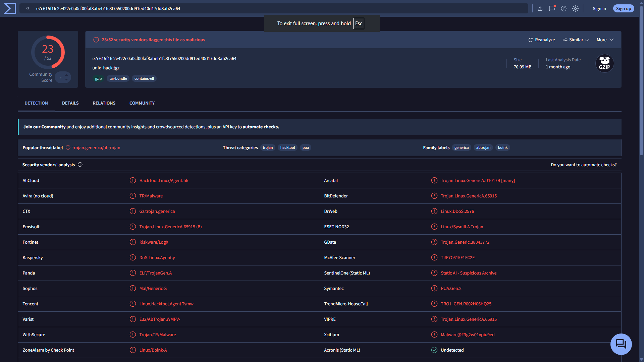Click the alert icon beside Static AI - Suspicious Archive

(434, 273)
